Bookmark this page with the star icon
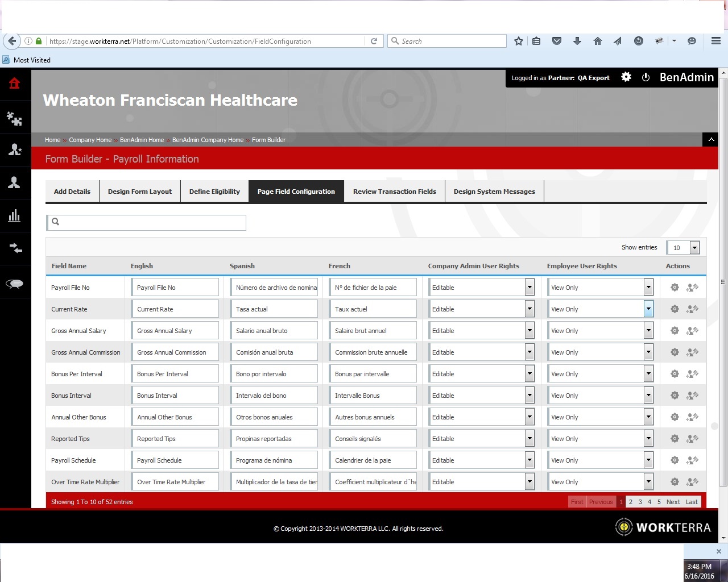Screen dimensions: 728x582 pyautogui.click(x=518, y=41)
